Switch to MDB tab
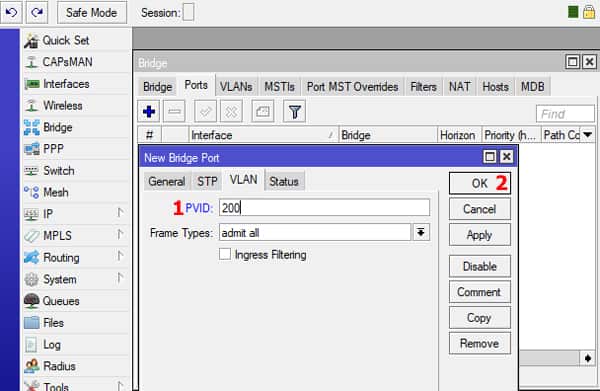This screenshot has width=600, height=391. click(x=532, y=87)
